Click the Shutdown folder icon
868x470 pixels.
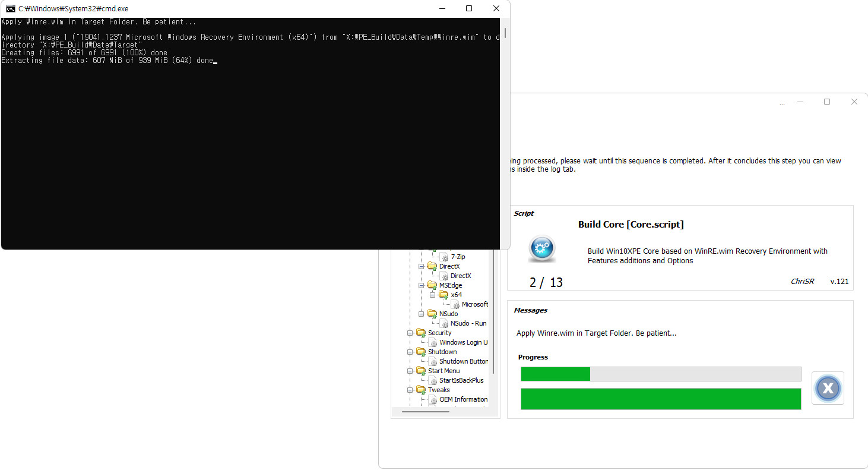[421, 352]
